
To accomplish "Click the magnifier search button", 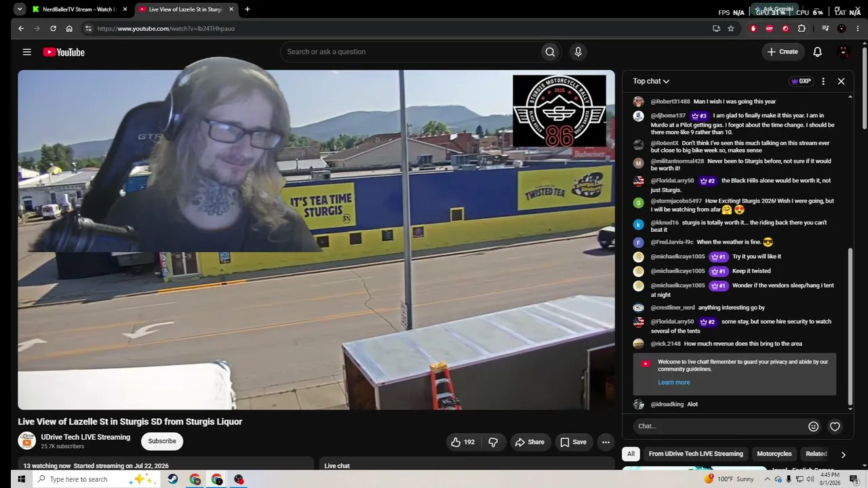I will coord(550,52).
